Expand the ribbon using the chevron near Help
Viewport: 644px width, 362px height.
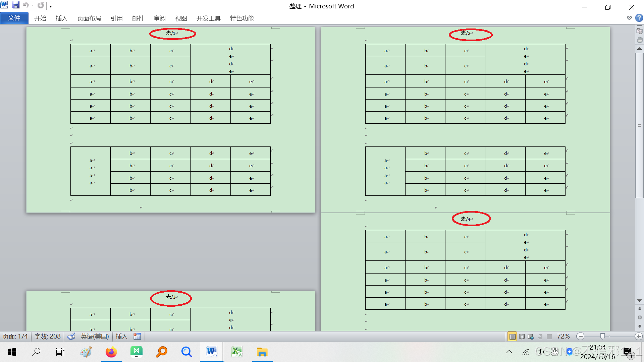(629, 18)
